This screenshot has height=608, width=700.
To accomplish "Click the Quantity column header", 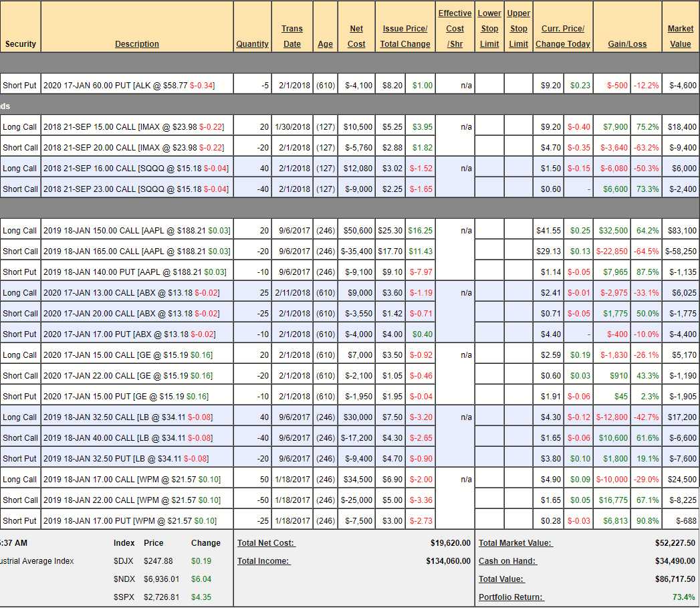I will point(252,44).
